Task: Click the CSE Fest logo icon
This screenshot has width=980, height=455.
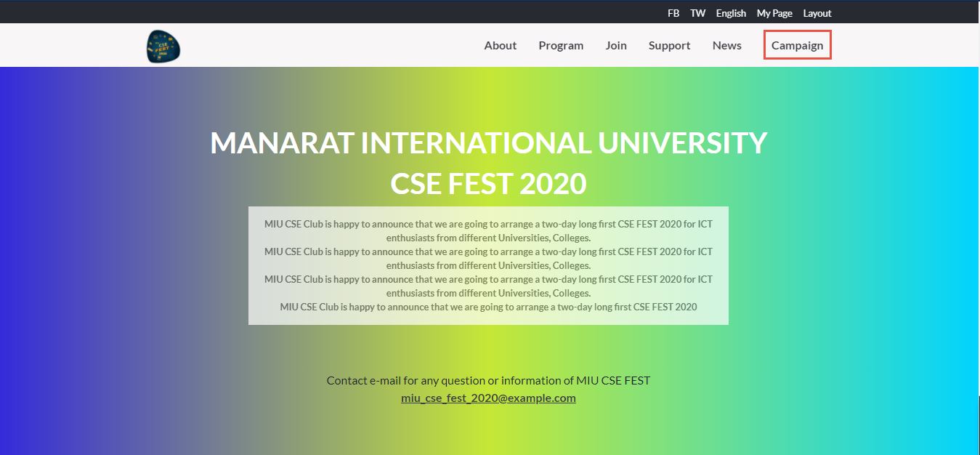Action: point(163,46)
